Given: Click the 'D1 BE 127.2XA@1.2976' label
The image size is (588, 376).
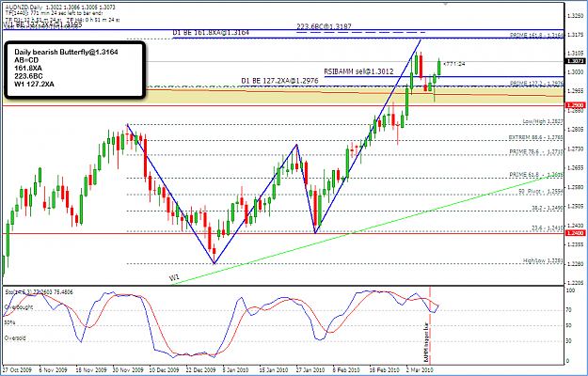Looking at the screenshot, I should (x=279, y=81).
